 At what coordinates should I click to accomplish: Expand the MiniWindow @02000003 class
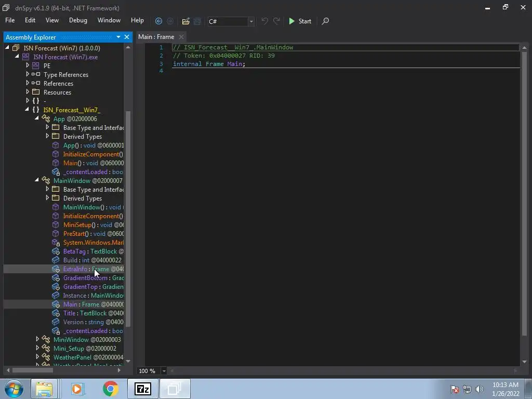pyautogui.click(x=37, y=339)
